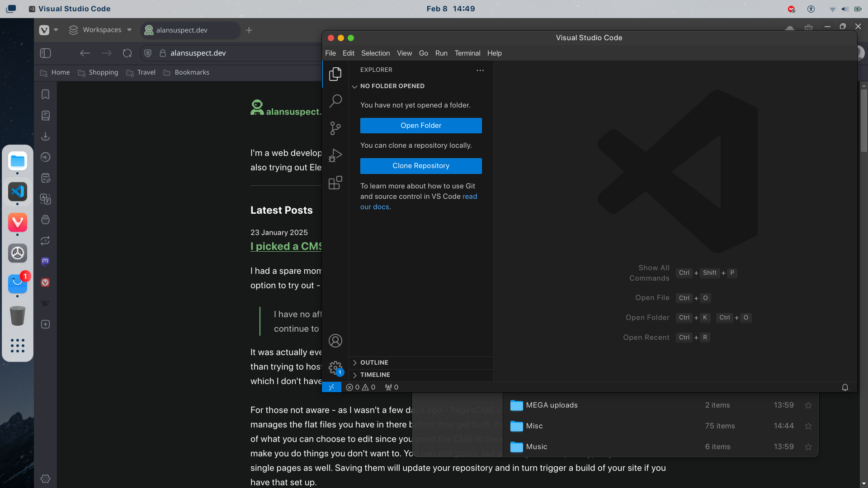The image size is (868, 488).
Task: Launch Files app from the dock
Action: pos(18,161)
